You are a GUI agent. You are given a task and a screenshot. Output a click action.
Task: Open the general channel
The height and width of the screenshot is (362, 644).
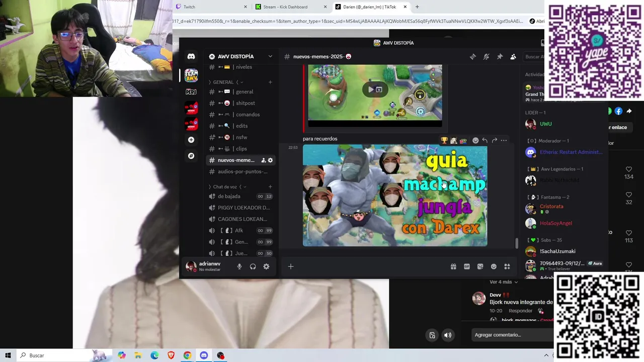coord(240,92)
